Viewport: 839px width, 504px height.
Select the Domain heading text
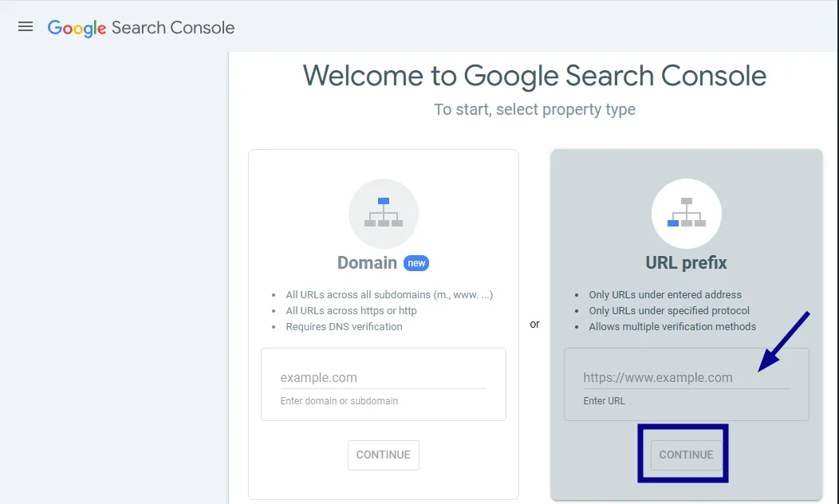tap(367, 262)
